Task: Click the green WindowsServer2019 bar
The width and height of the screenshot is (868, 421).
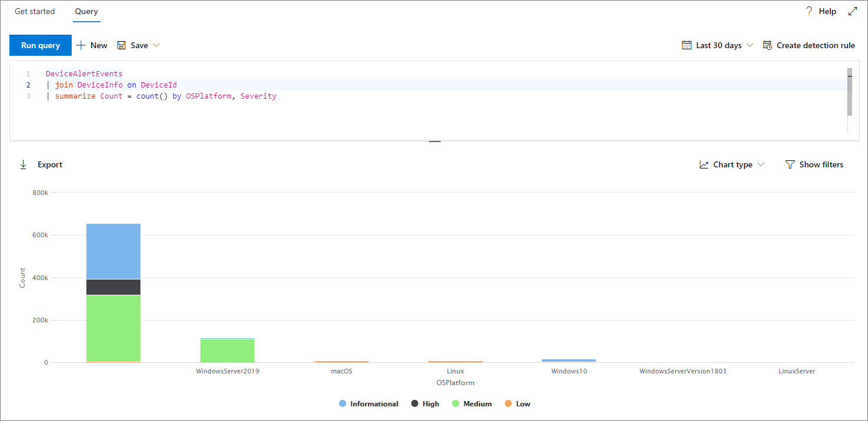Action: click(227, 351)
